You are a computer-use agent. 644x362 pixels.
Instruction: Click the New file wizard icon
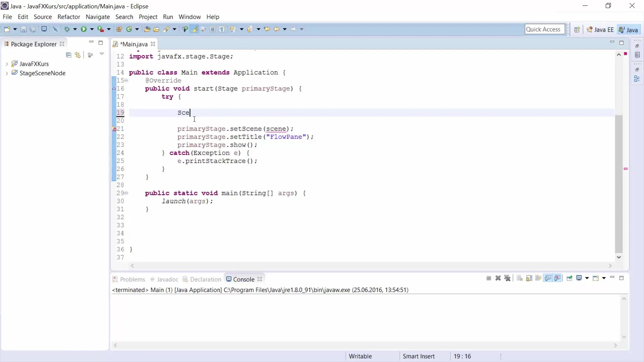(x=7, y=29)
